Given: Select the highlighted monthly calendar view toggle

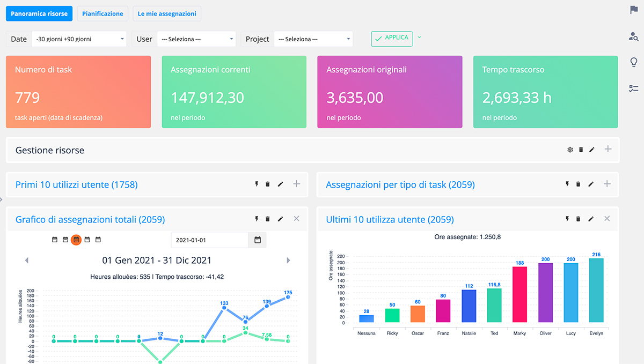Looking at the screenshot, I should pos(77,240).
